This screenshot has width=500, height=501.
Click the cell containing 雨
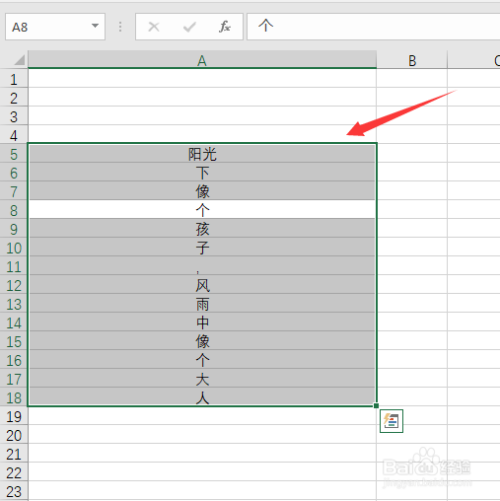(x=202, y=304)
